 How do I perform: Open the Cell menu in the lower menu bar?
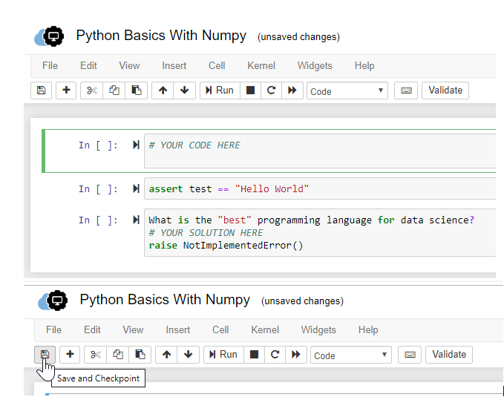click(220, 330)
